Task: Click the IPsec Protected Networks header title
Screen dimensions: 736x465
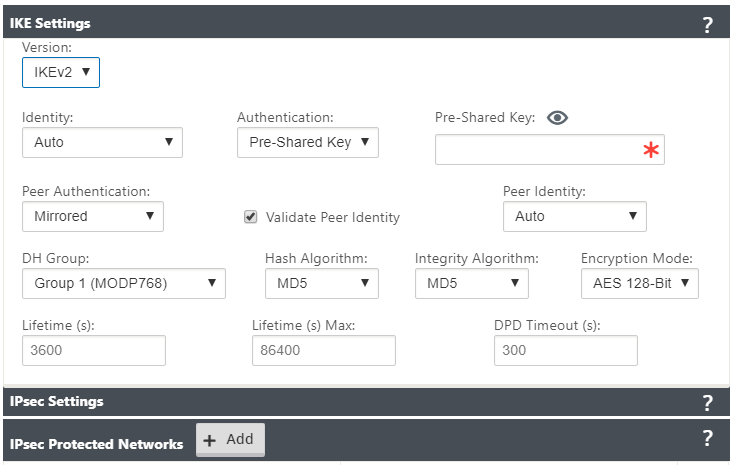Action: point(97,444)
